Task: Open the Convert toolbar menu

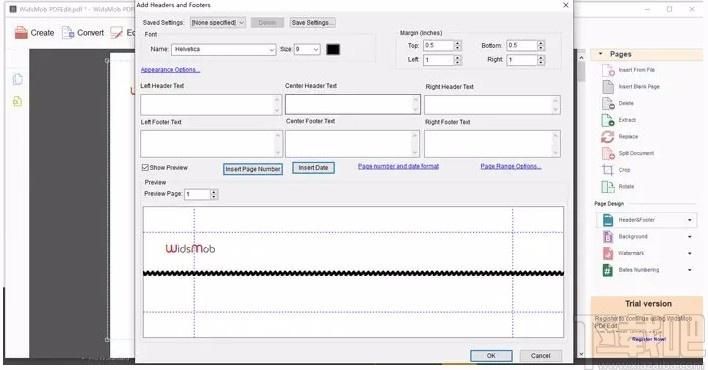Action: pyautogui.click(x=83, y=33)
